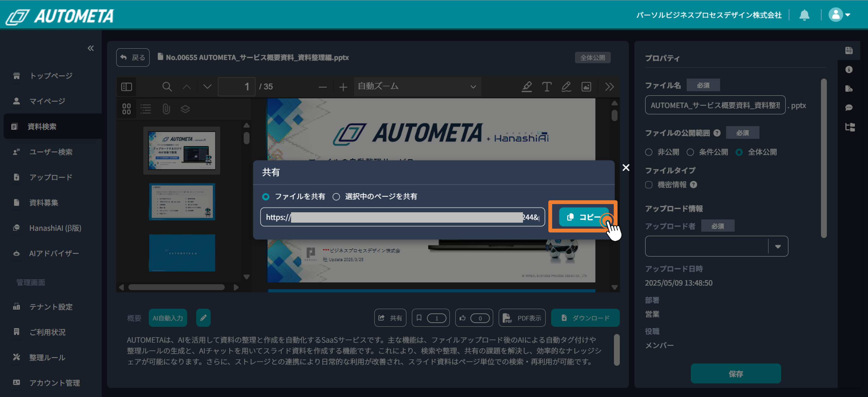Screen dimensions: 868x397
Task: Open トップページ in sidebar
Action: 50,76
